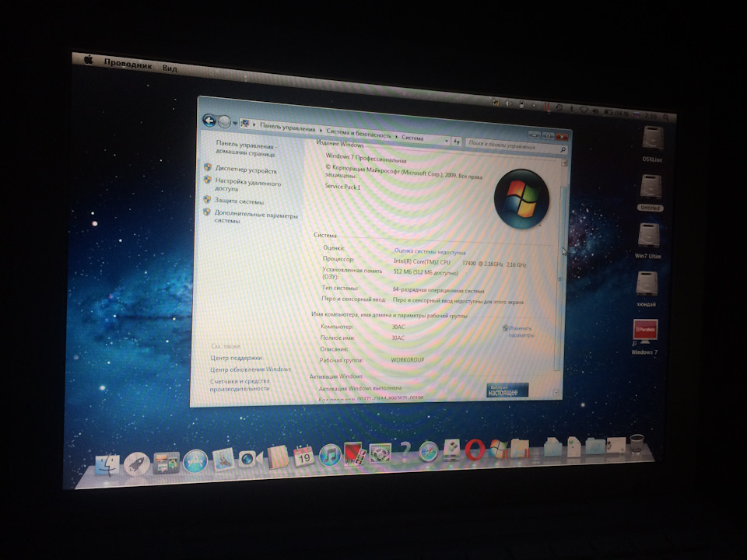The image size is (747, 560).
Task: Open 'Панель управления - домашняя страница'
Action: point(246,149)
